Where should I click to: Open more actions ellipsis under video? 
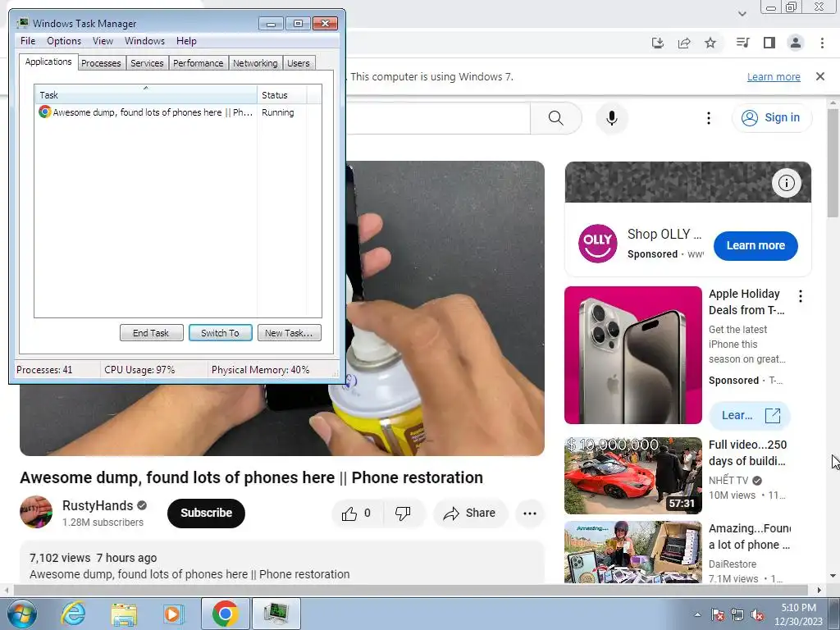tap(530, 514)
